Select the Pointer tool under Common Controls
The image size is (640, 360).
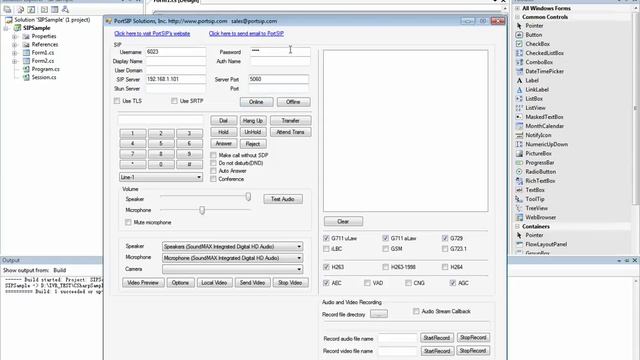coord(534,26)
